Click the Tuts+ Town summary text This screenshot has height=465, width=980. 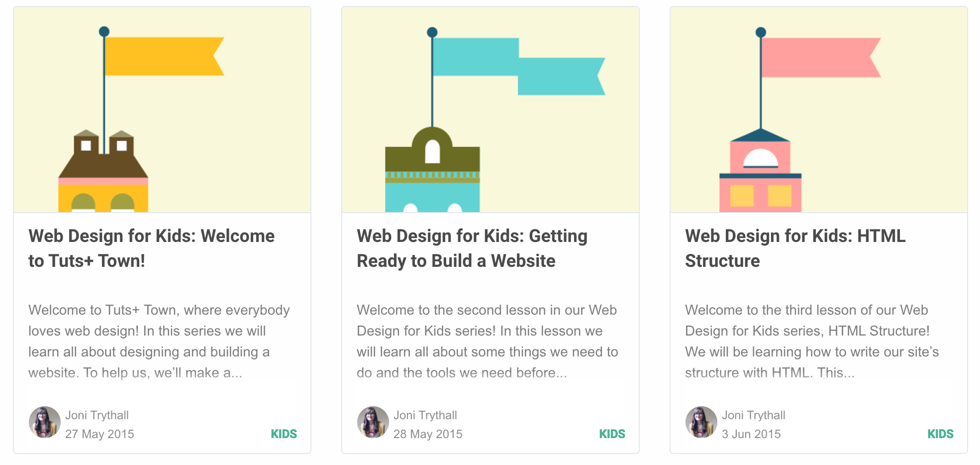(x=159, y=342)
